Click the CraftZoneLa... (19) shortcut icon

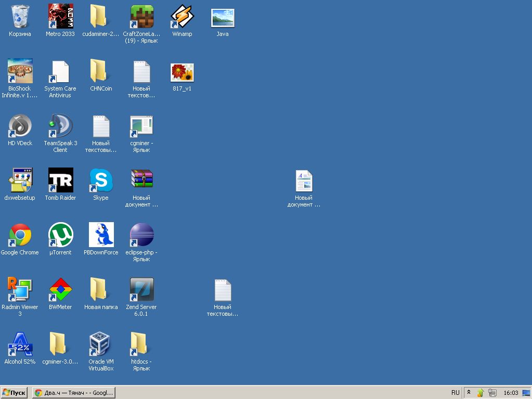141,16
